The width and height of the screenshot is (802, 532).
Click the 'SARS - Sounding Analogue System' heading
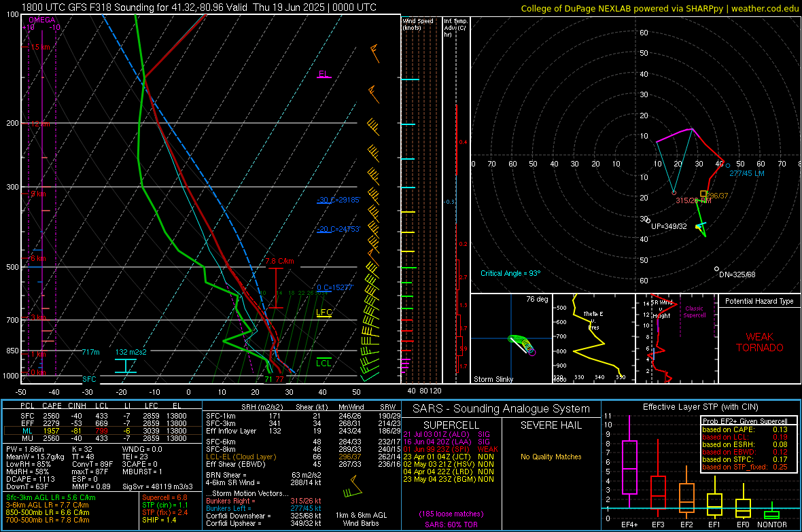[501, 409]
